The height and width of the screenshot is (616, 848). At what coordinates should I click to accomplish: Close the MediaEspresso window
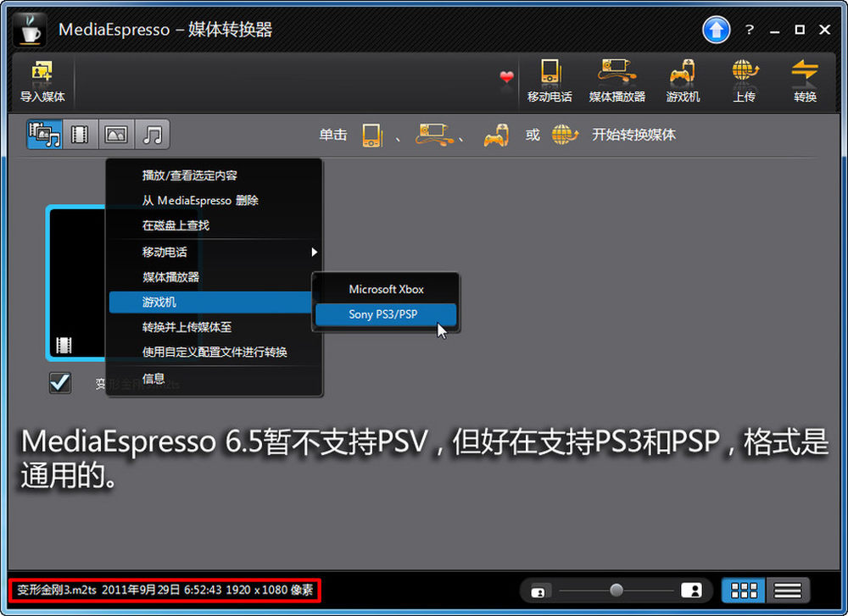pyautogui.click(x=825, y=30)
